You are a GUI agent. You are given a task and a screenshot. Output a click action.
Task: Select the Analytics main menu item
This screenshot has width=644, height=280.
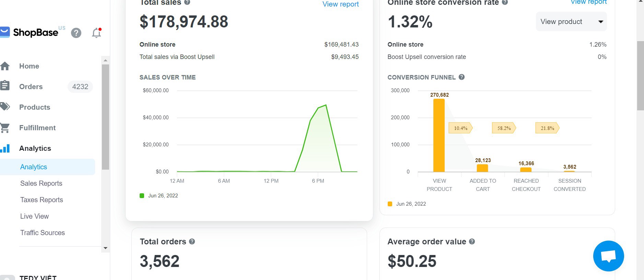tap(35, 148)
